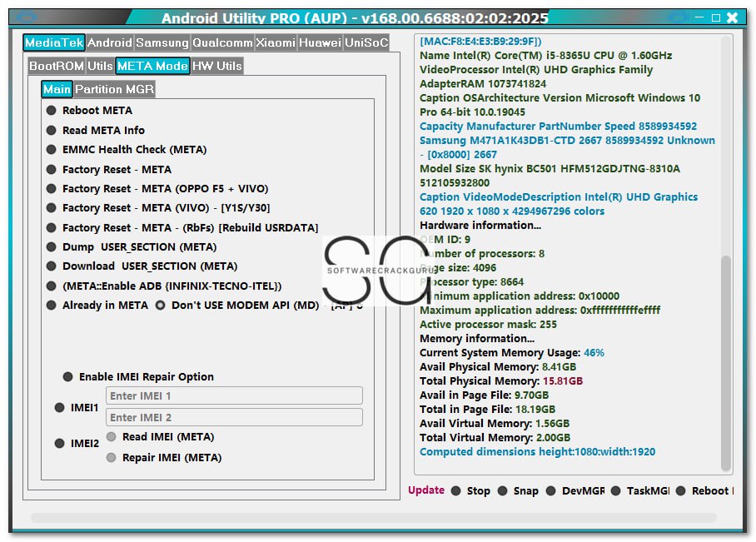
Task: Click 'Page size: 4096' log line
Action: point(458,267)
